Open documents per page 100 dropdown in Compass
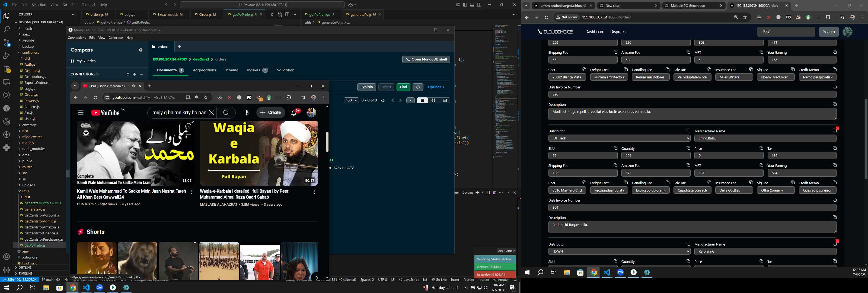The width and height of the screenshot is (868, 293). point(351,100)
